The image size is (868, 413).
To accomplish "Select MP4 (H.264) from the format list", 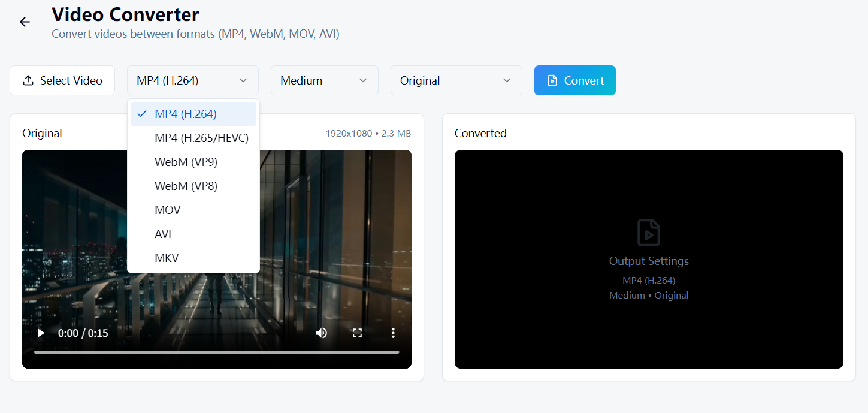I will (x=193, y=114).
